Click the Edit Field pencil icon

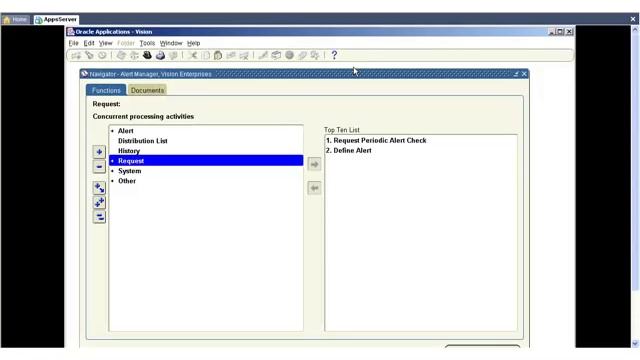(263, 56)
